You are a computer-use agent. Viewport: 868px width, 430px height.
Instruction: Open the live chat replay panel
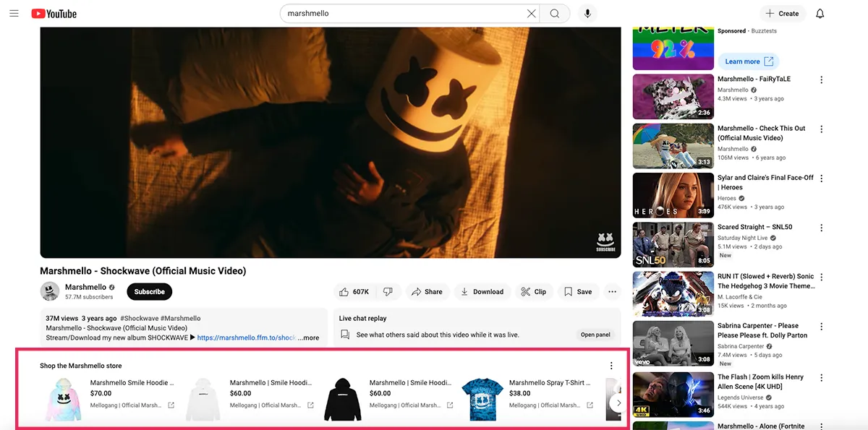(595, 335)
